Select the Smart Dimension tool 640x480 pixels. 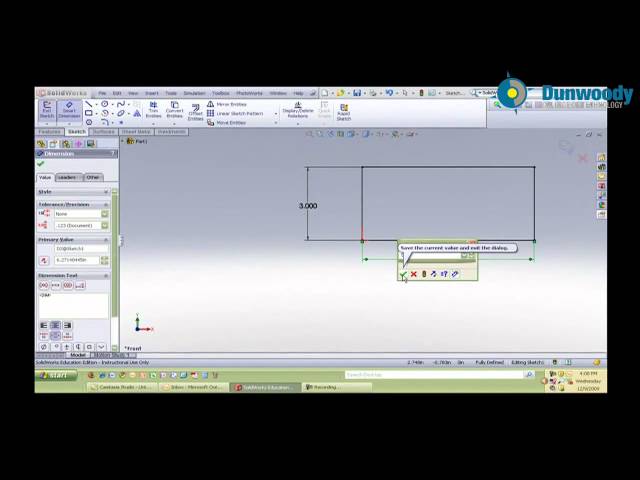tap(69, 110)
